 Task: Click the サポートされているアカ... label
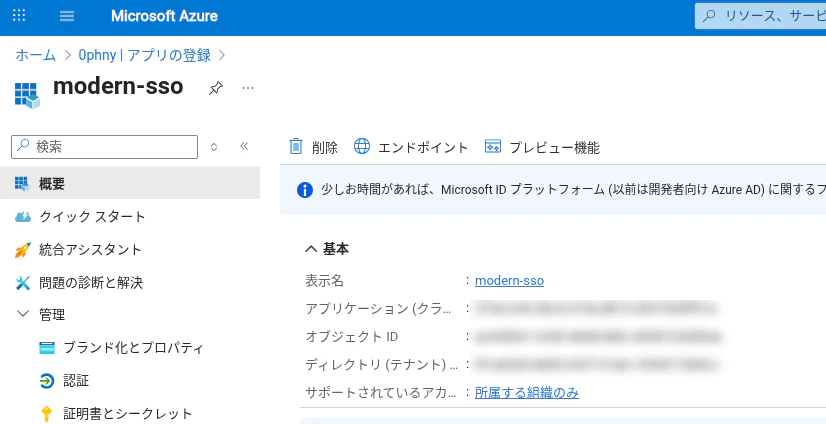(x=381, y=393)
